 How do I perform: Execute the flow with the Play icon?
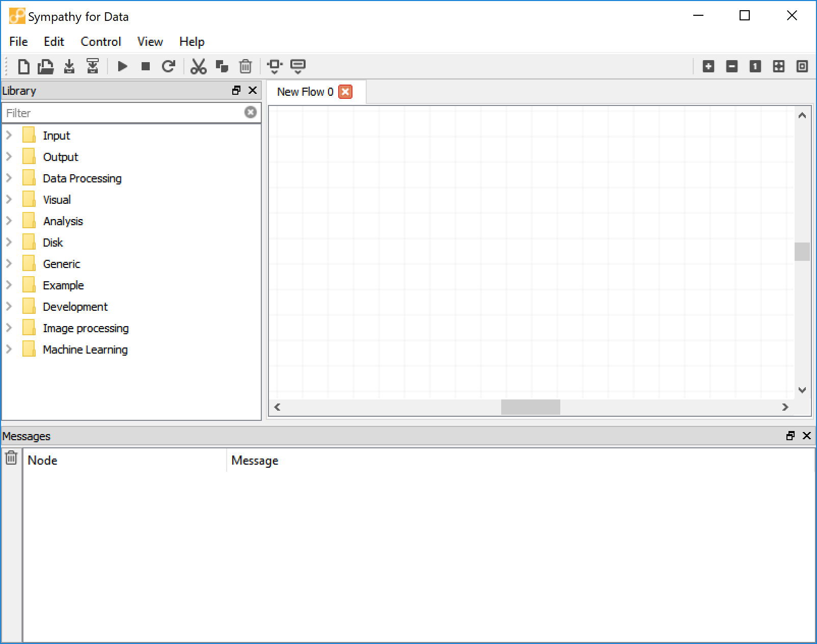pos(122,66)
